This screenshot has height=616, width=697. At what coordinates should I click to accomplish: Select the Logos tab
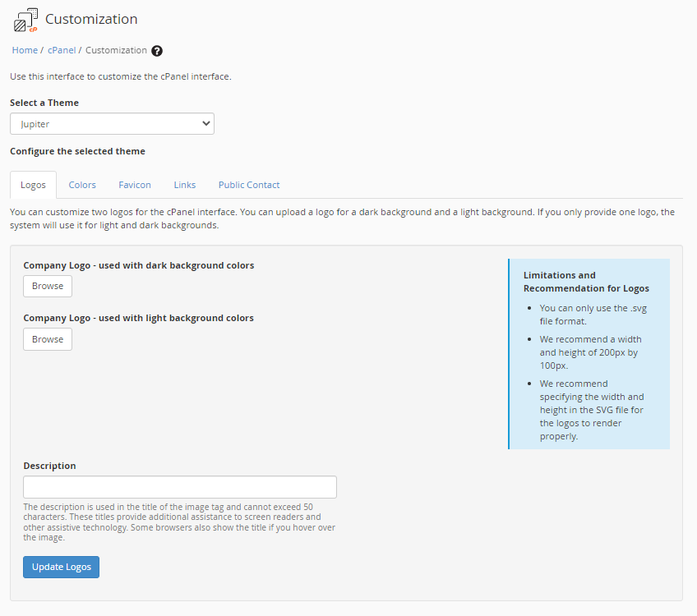click(33, 185)
